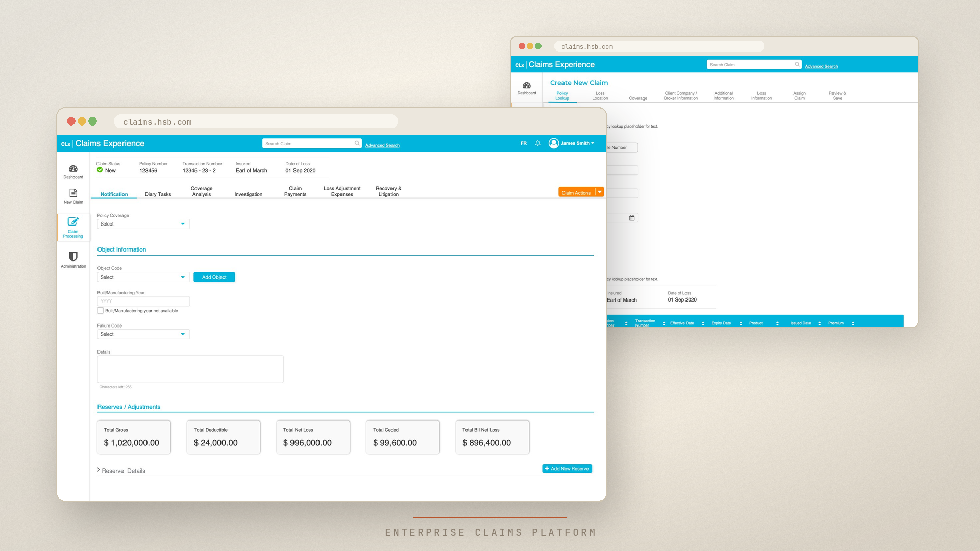Go to the Claim Payments tab

[295, 191]
